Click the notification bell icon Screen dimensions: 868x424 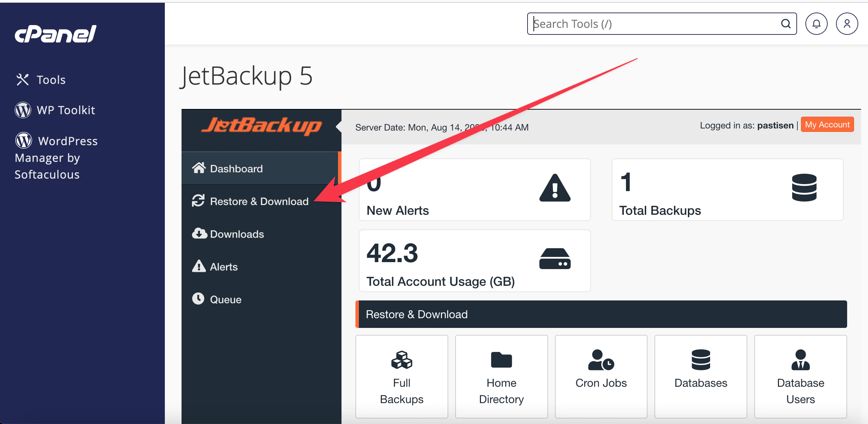point(816,23)
